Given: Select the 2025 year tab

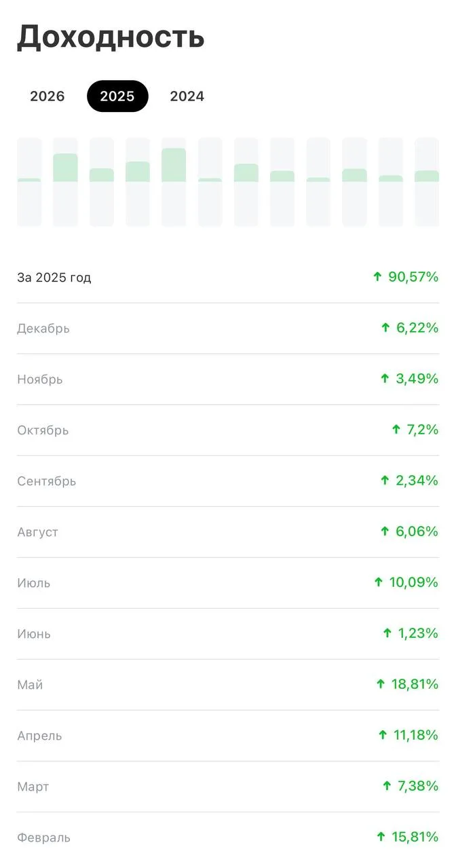Looking at the screenshot, I should click(x=117, y=96).
